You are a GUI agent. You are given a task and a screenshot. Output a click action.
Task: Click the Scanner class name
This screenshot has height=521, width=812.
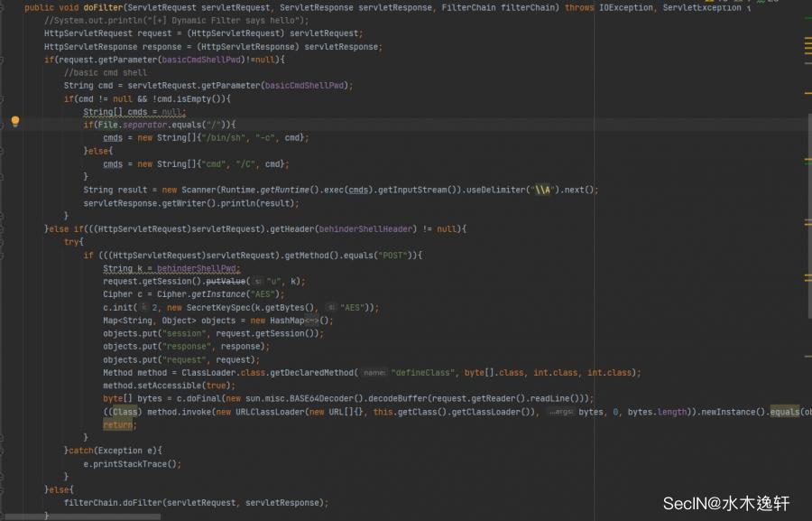coord(198,191)
